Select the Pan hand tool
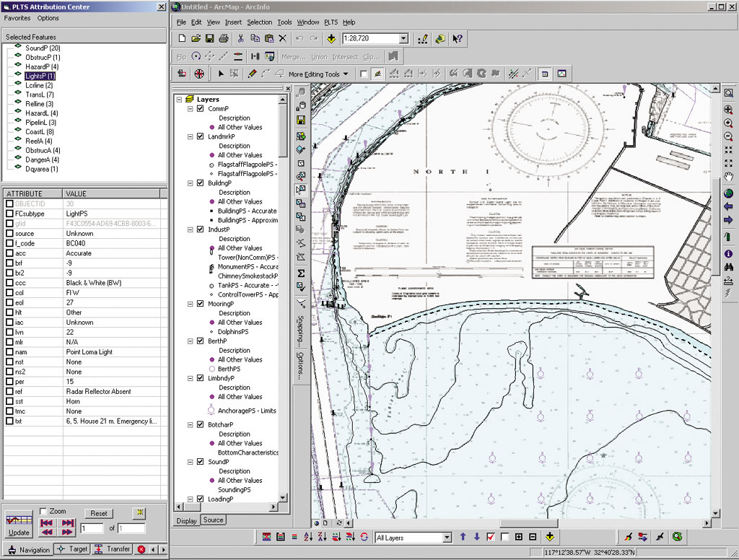This screenshot has width=739, height=560. [x=728, y=178]
